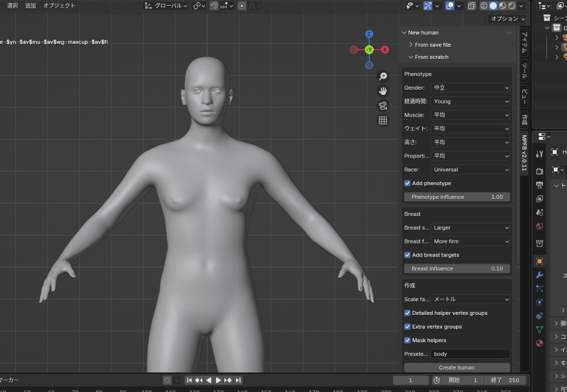Click the zoom view magnifier icon
567x392 pixels.
click(x=383, y=77)
